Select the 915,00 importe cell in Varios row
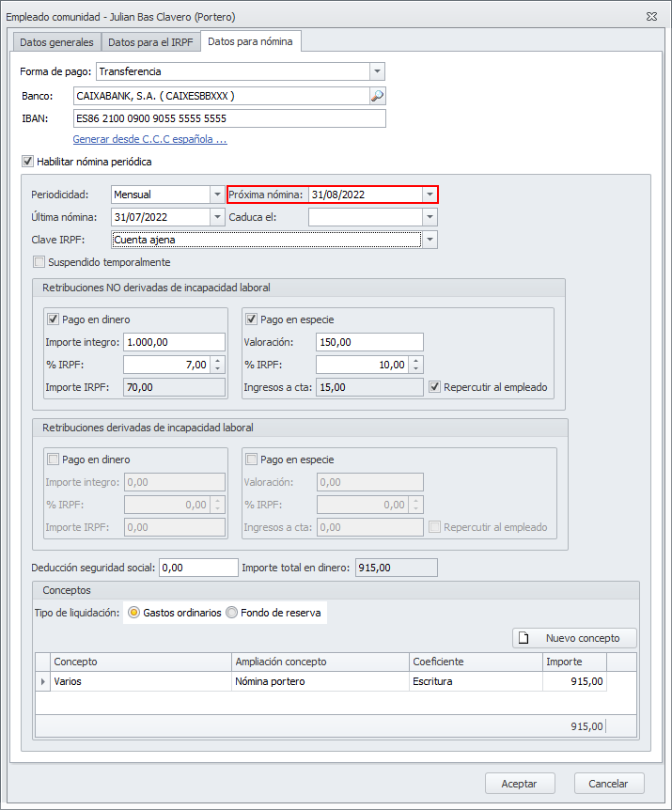 (x=574, y=681)
